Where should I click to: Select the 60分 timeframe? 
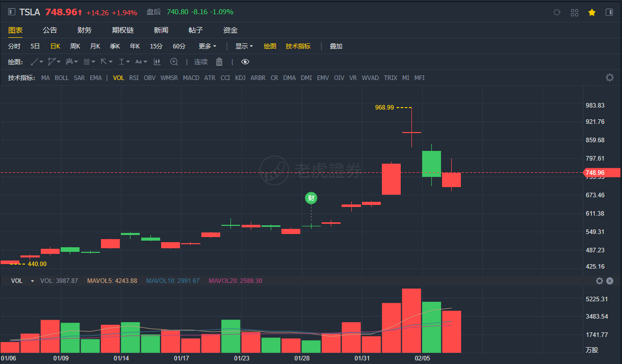179,46
